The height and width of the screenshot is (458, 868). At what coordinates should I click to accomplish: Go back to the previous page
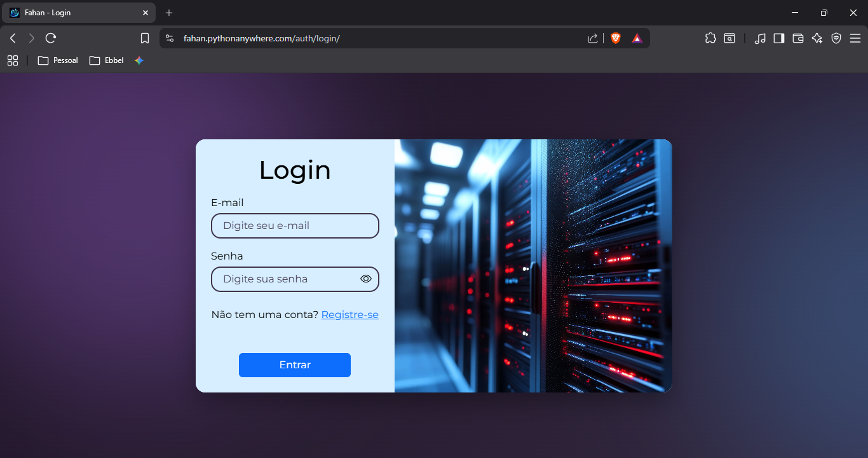point(13,38)
